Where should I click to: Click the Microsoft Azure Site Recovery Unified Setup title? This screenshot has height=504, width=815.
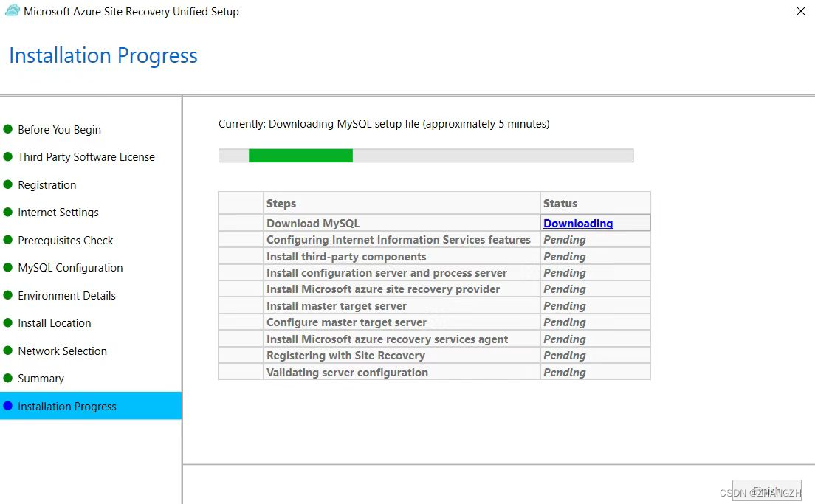tap(131, 11)
